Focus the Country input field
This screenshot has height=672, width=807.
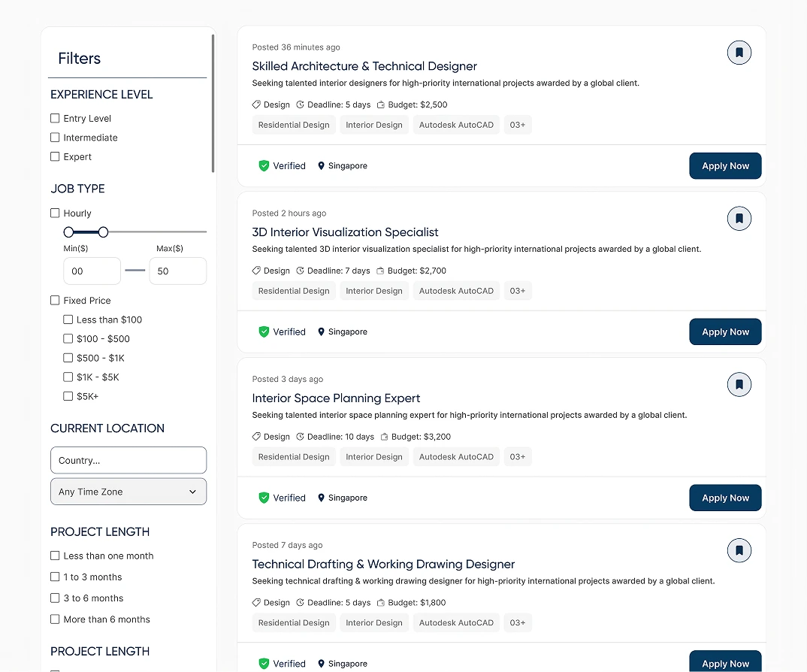pos(128,461)
